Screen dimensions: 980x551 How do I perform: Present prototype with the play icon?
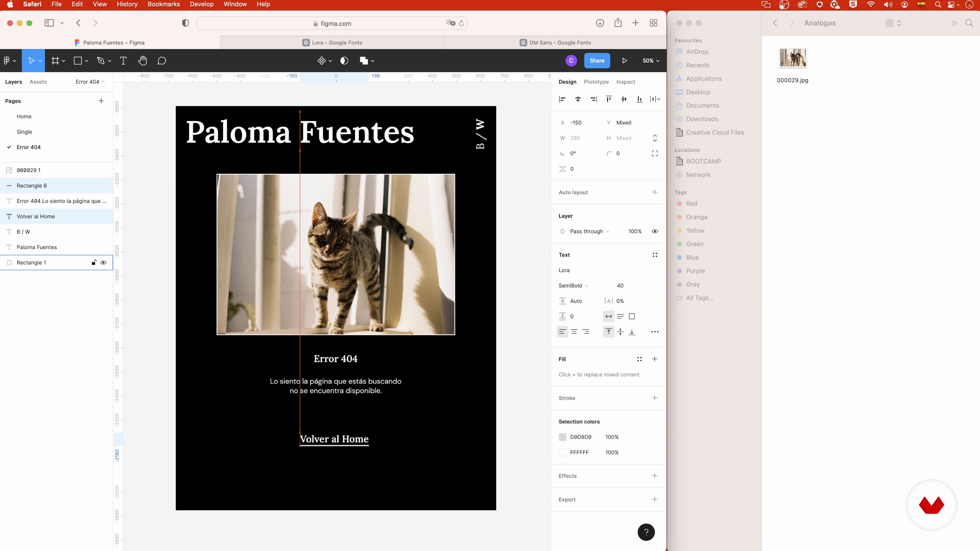(x=625, y=61)
